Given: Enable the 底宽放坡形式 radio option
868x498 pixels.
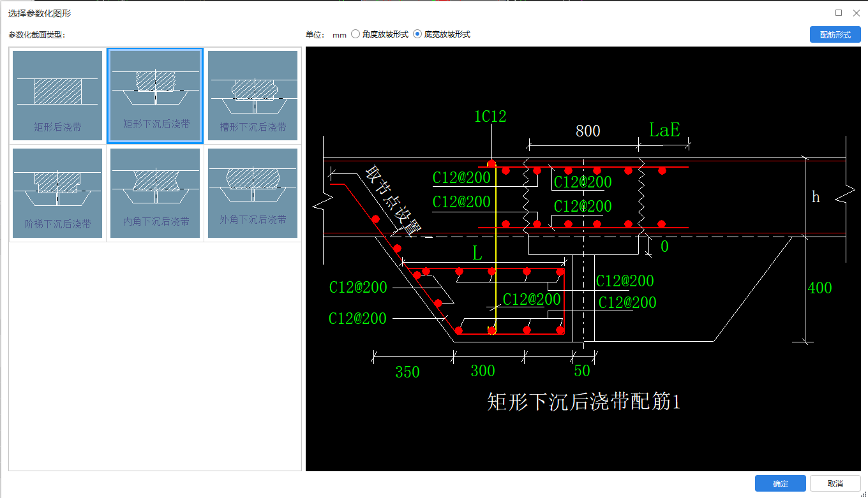Looking at the screenshot, I should (442, 34).
